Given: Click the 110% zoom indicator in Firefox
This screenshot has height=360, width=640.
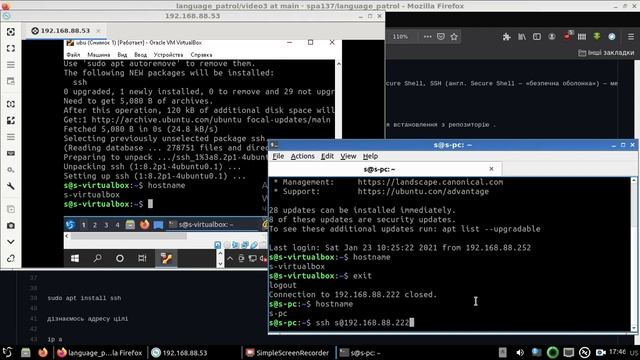Looking at the screenshot, I should (x=400, y=37).
